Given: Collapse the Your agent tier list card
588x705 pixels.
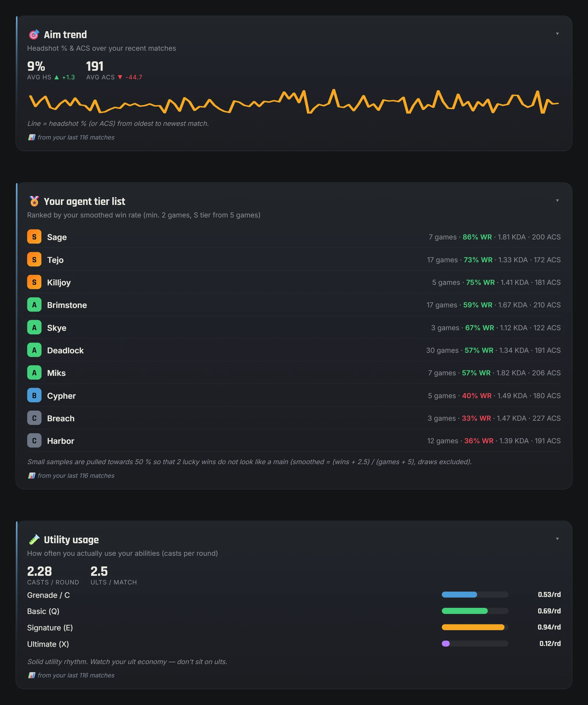Looking at the screenshot, I should click(x=557, y=201).
